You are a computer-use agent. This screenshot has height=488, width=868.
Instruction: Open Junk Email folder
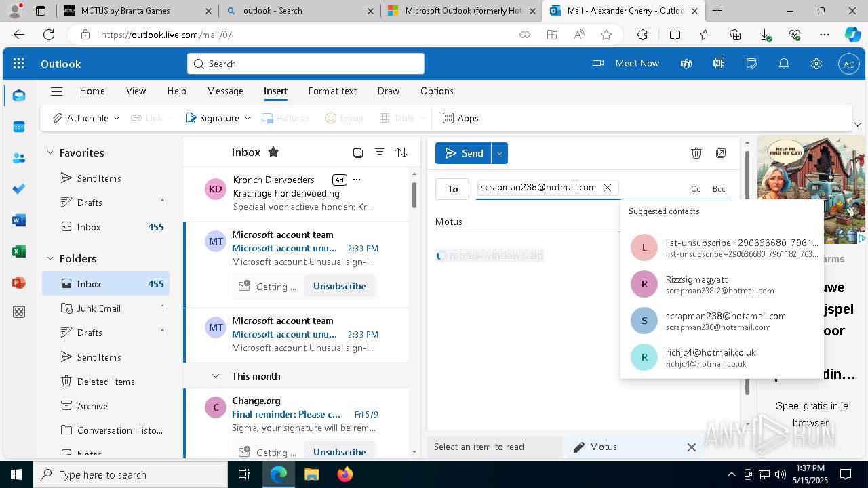[106, 308]
